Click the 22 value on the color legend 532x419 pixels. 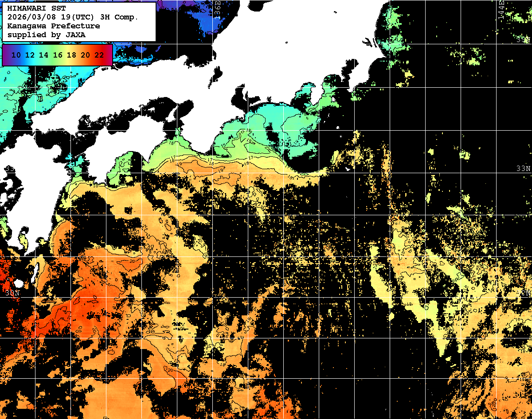tap(99, 55)
